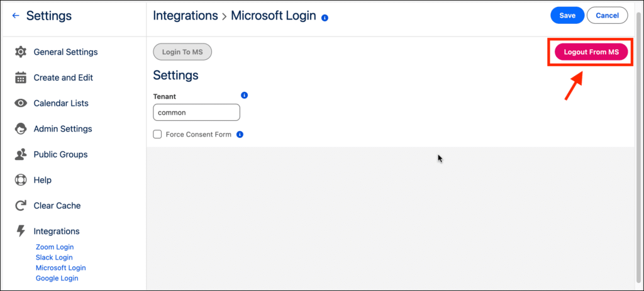Open the Zoom Login integration link

55,247
